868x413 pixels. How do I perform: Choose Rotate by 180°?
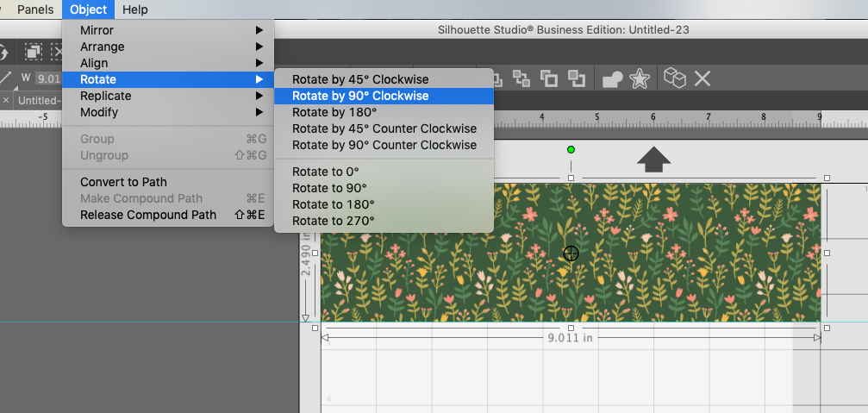pyautogui.click(x=384, y=112)
